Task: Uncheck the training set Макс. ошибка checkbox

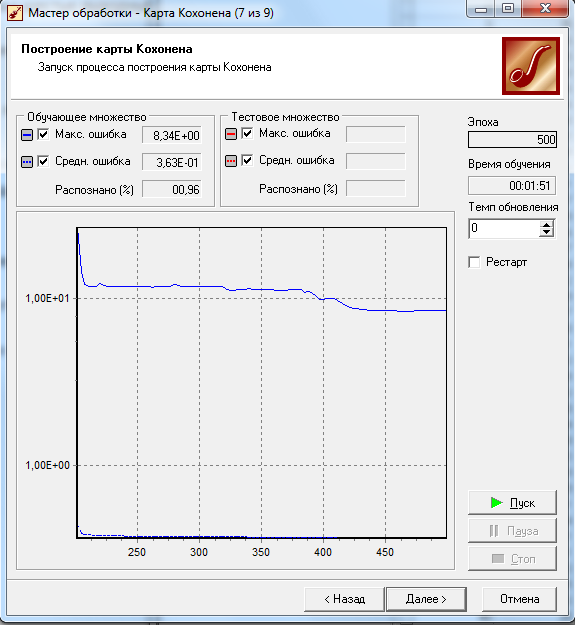Action: [43, 134]
